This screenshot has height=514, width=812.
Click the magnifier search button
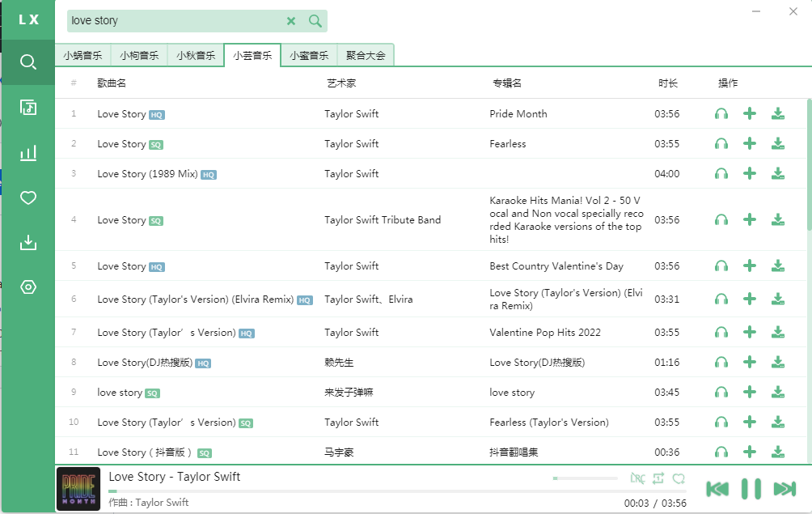[x=315, y=21]
